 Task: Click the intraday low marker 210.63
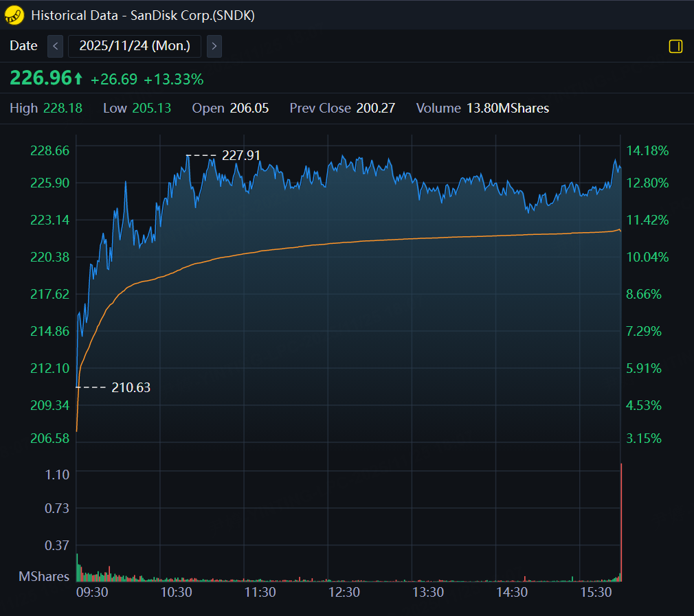coord(131,388)
